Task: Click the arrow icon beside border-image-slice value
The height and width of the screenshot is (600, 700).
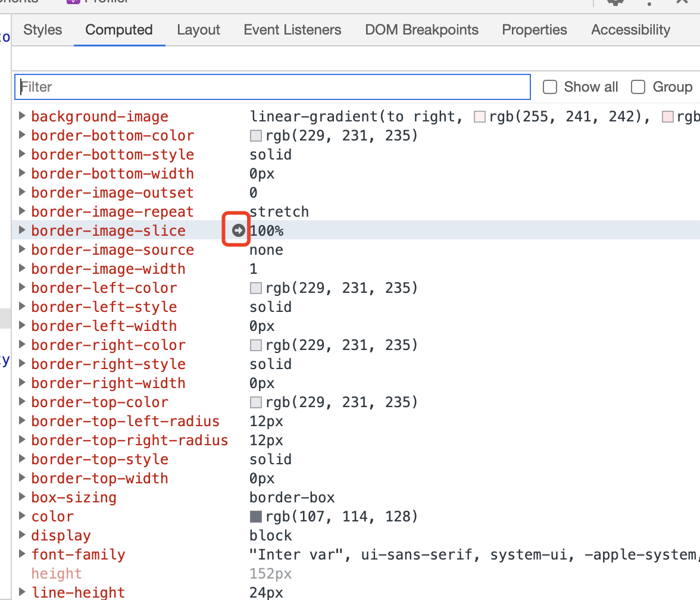Action: pos(238,230)
